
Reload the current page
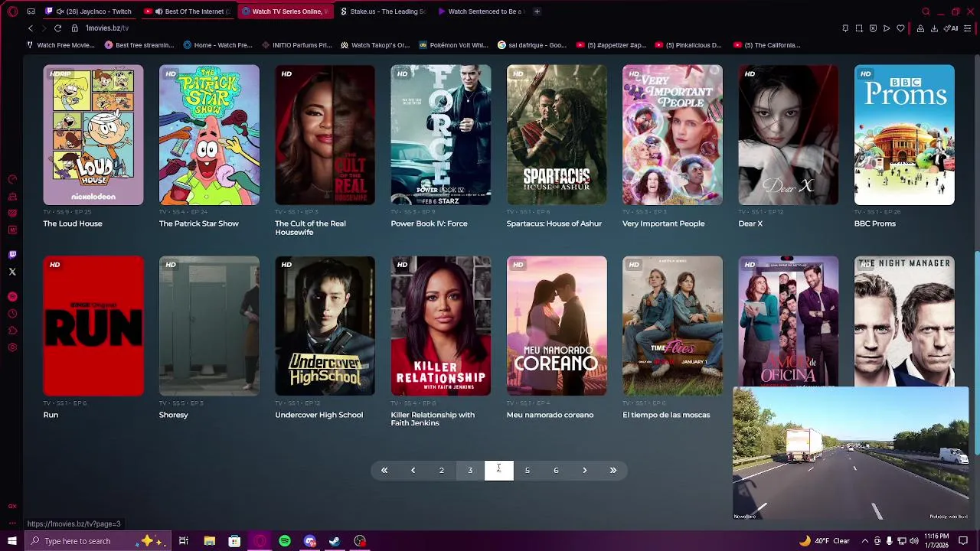tap(57, 28)
